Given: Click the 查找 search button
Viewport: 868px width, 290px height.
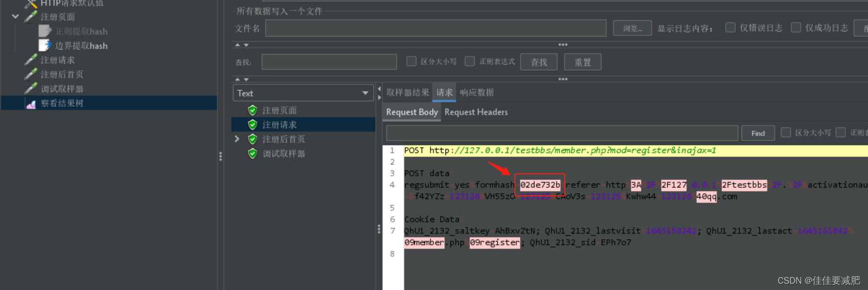Looking at the screenshot, I should pyautogui.click(x=539, y=62).
